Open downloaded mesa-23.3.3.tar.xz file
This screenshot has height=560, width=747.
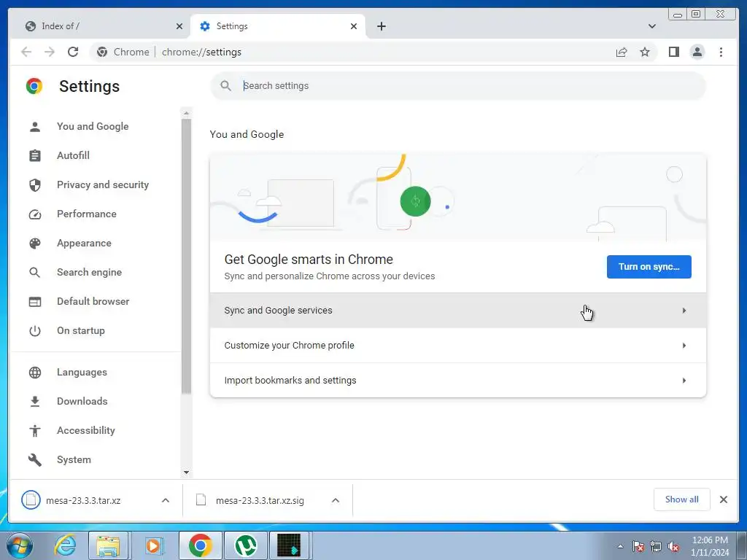point(83,500)
